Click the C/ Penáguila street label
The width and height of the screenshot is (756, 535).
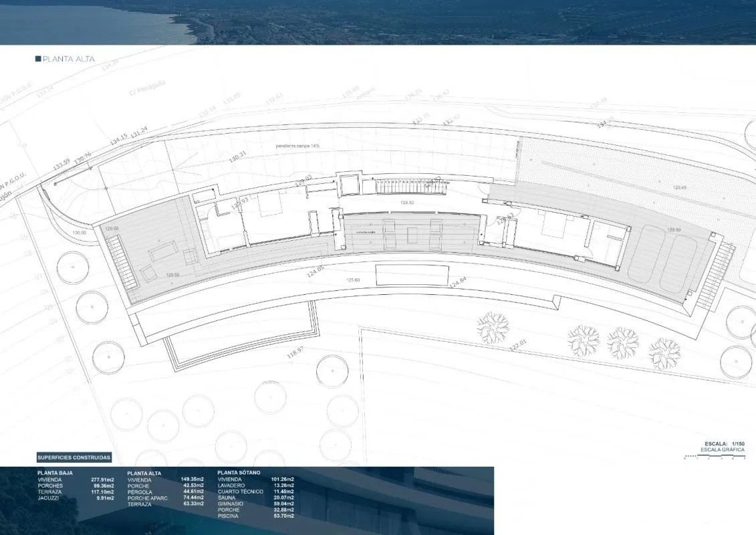point(147,88)
